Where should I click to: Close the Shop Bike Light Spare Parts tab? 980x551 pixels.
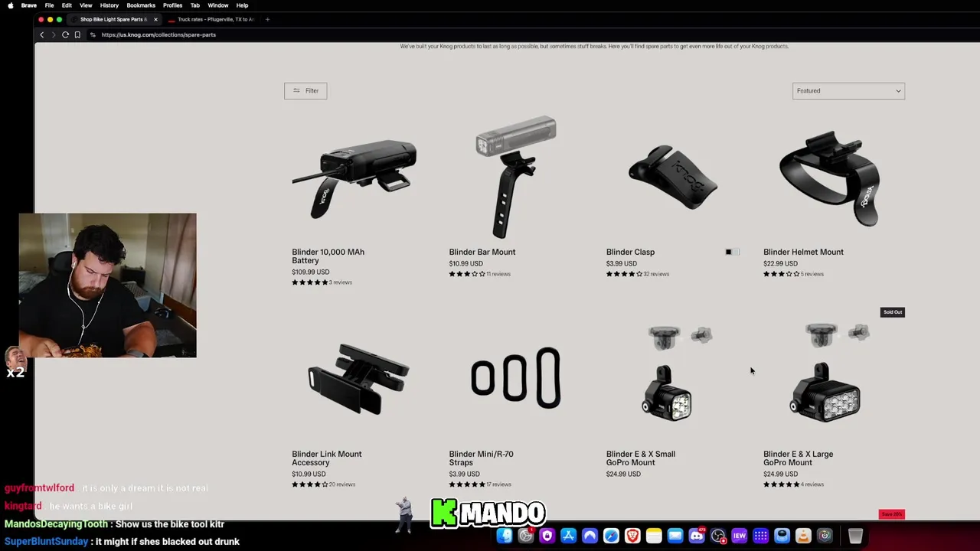click(155, 19)
